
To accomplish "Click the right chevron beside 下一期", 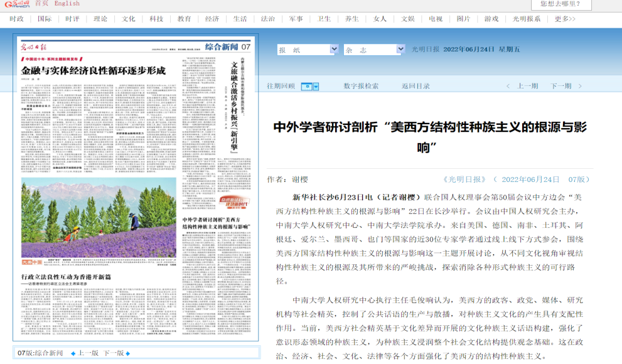I will pos(577,86).
